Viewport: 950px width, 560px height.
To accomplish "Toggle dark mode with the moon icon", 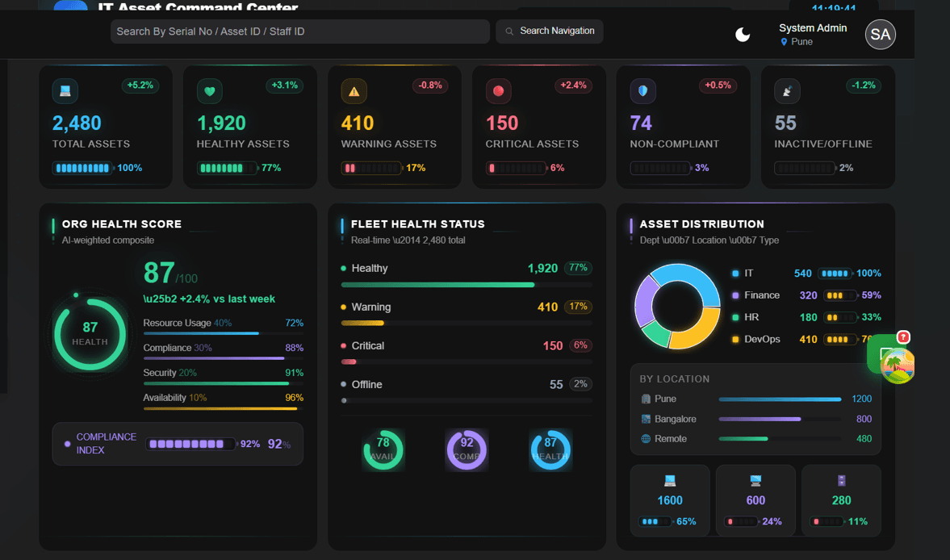I will (x=743, y=35).
